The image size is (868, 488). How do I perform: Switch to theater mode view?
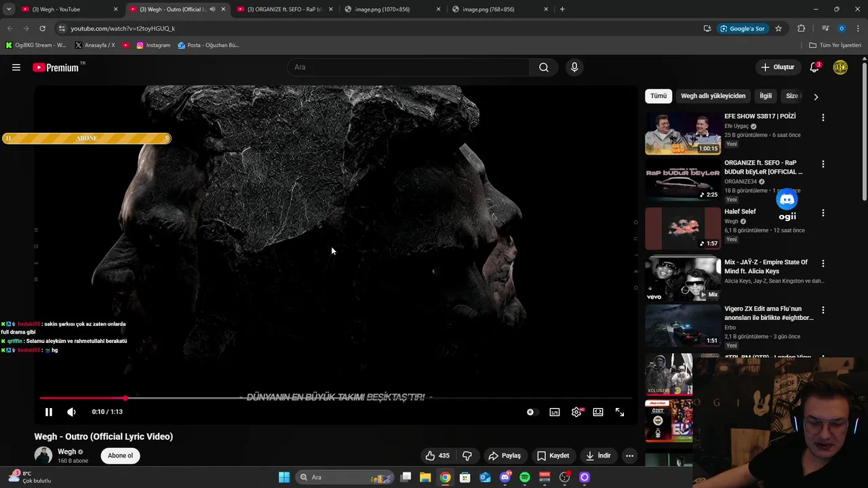(x=598, y=412)
